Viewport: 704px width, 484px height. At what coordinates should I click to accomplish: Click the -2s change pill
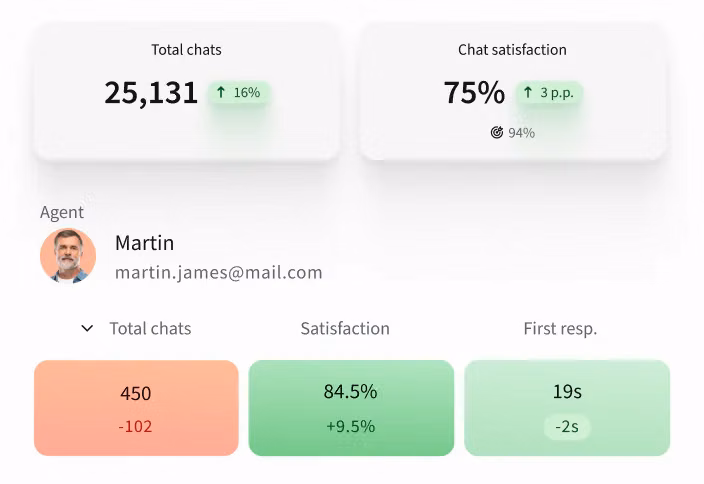567,426
